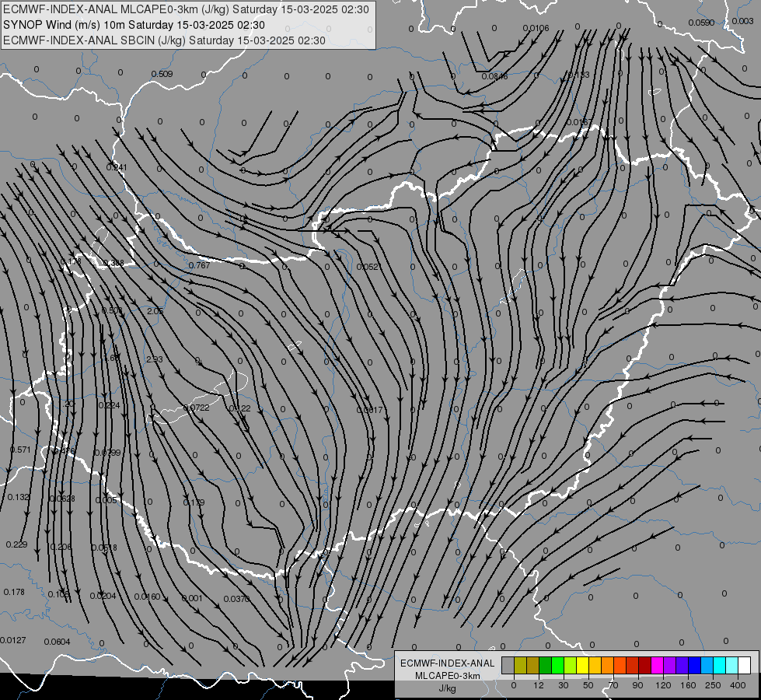Click map value 0.509
The height and width of the screenshot is (700, 761).
point(162,75)
